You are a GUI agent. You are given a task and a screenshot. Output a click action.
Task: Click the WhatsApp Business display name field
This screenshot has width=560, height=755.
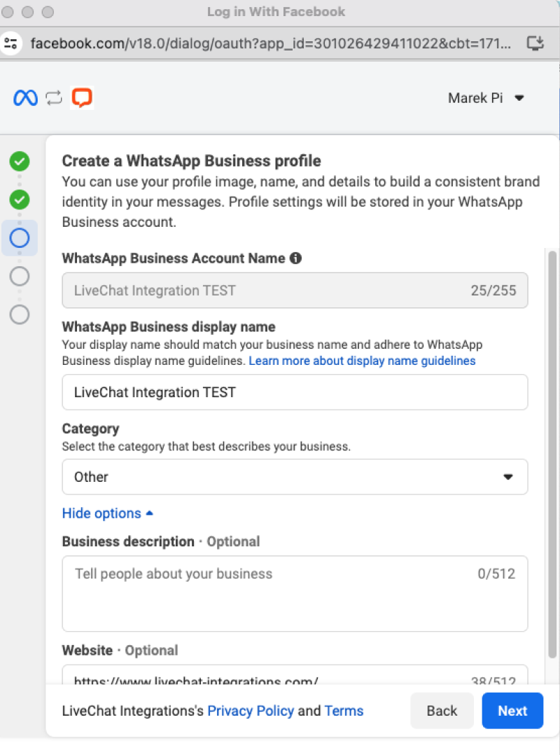[295, 392]
